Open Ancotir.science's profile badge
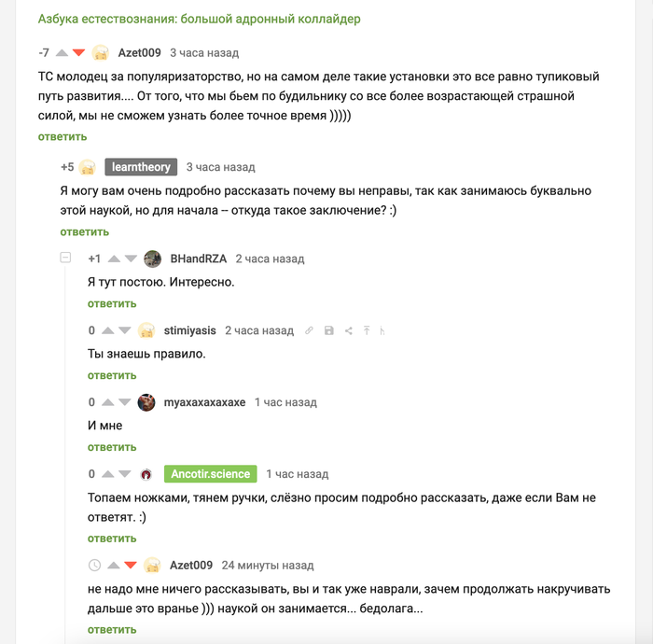This screenshot has height=644, width=653. coord(210,474)
